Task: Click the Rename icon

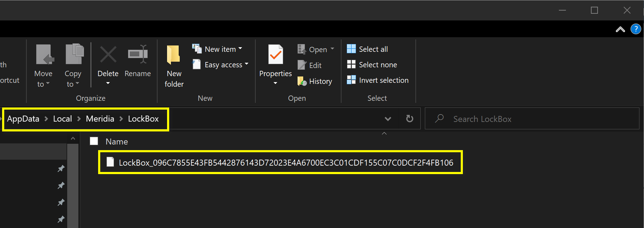Action: tap(138, 54)
